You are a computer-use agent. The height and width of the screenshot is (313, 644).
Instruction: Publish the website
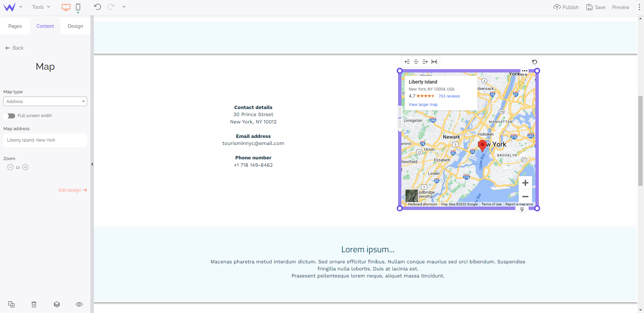tap(566, 7)
